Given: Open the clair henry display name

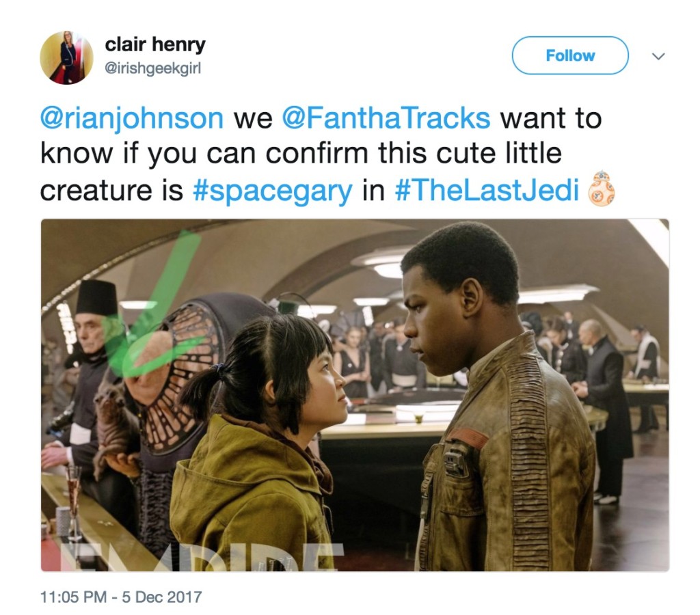Looking at the screenshot, I should tap(155, 44).
